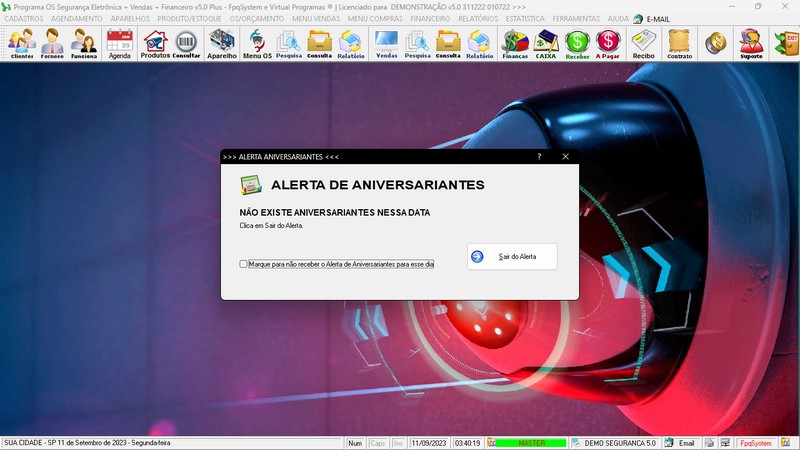The image size is (800, 450).
Task: Open the CAIXA cash register icon
Action: tap(546, 44)
